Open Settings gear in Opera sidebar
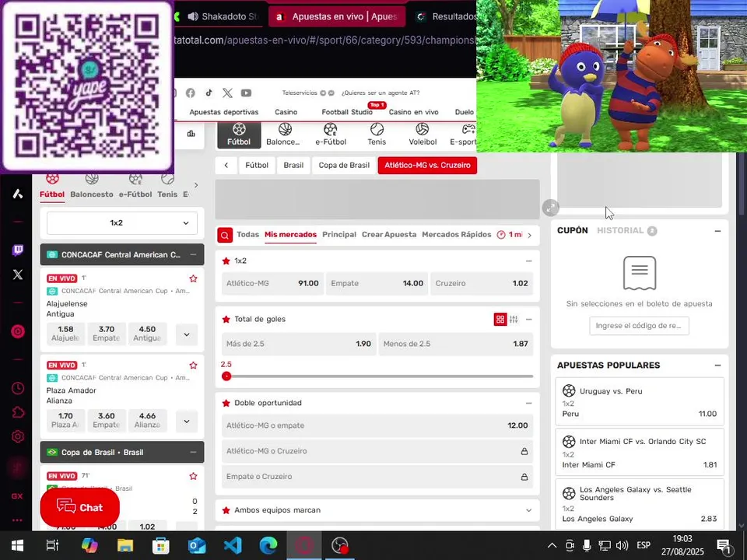Screen dimensions: 747x560 point(18,436)
